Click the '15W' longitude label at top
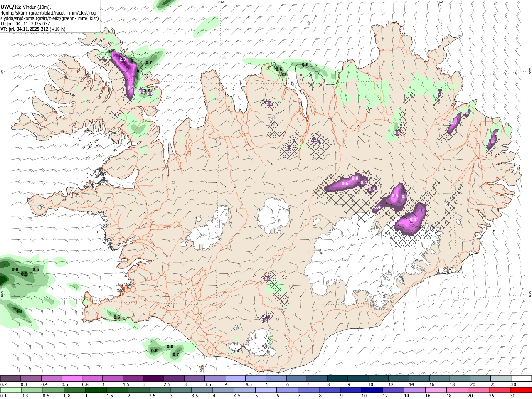 tap(440, 2)
